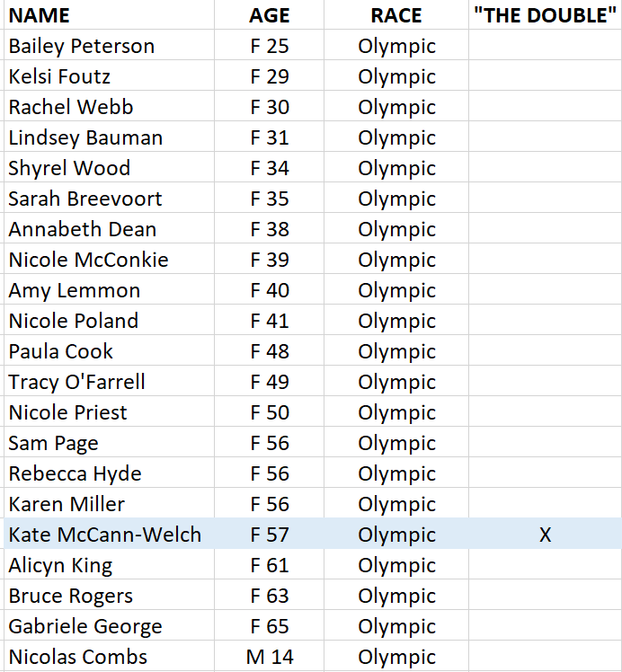Click the M 14 age cell
622x672 pixels.
pos(270,656)
